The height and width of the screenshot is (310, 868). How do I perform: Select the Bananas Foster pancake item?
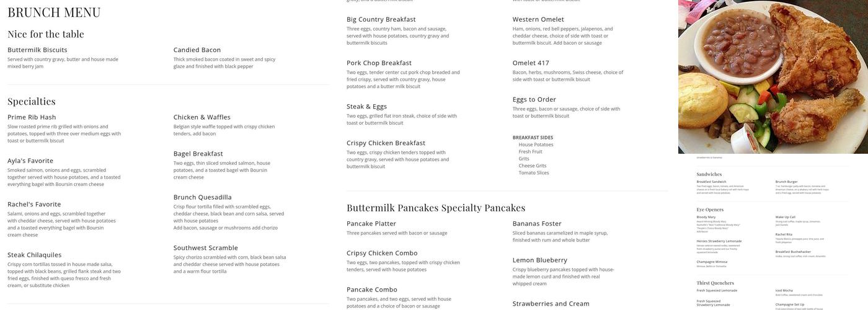tap(537, 223)
